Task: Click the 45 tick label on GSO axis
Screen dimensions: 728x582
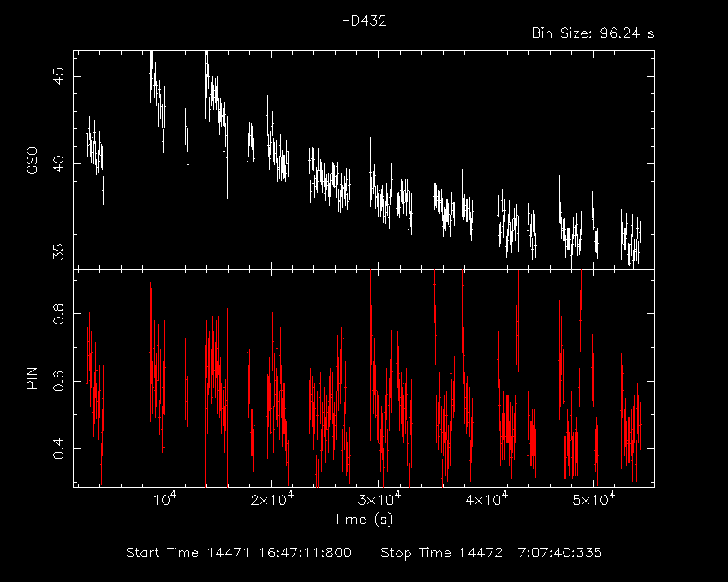Action: 59,76
